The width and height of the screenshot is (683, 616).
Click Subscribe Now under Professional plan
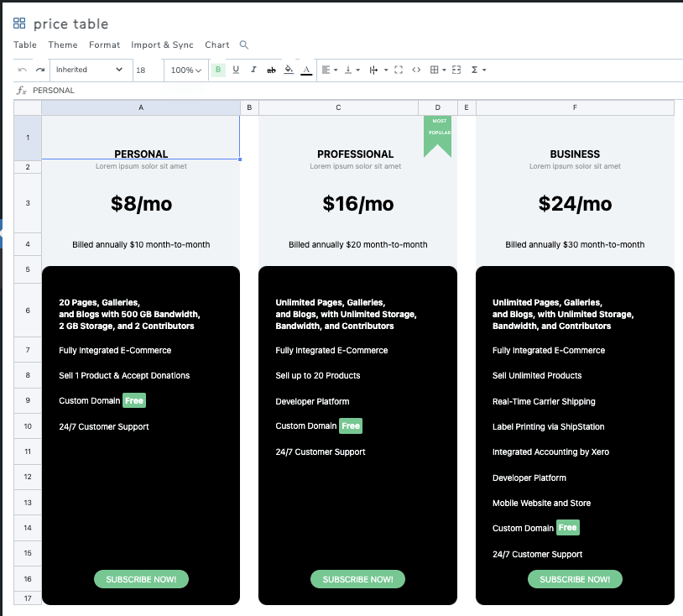[357, 579]
